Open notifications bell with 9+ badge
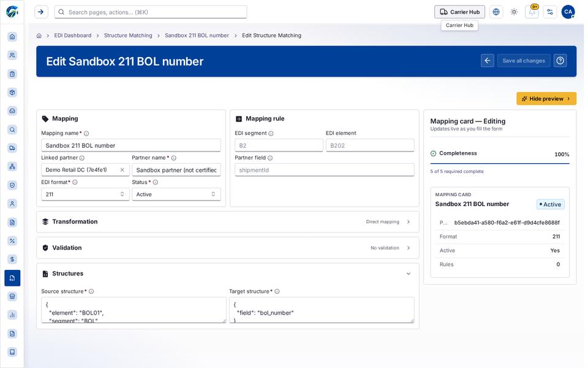 [x=532, y=12]
